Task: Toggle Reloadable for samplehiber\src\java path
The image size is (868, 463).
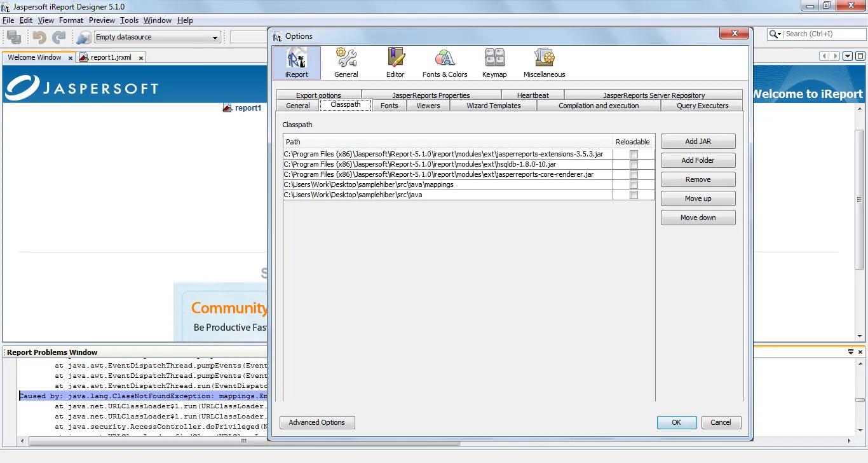Action: (634, 195)
